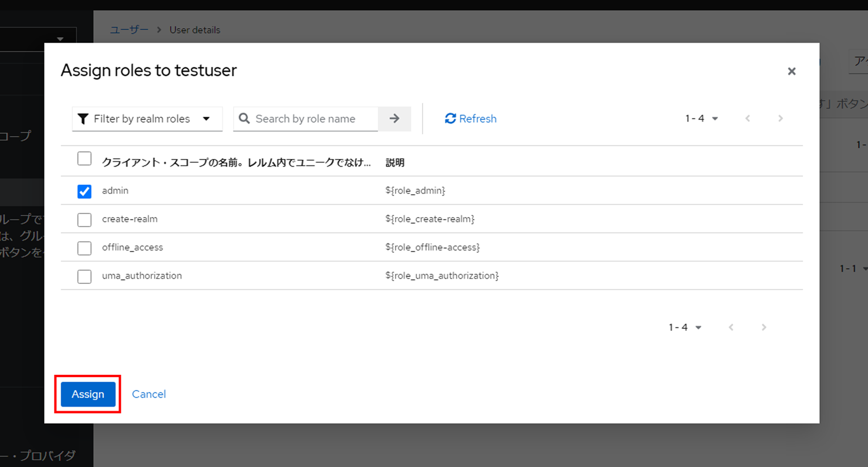Screen dimensions: 868x467
Task: Open the Filter by realm roles dropdown
Action: [147, 119]
